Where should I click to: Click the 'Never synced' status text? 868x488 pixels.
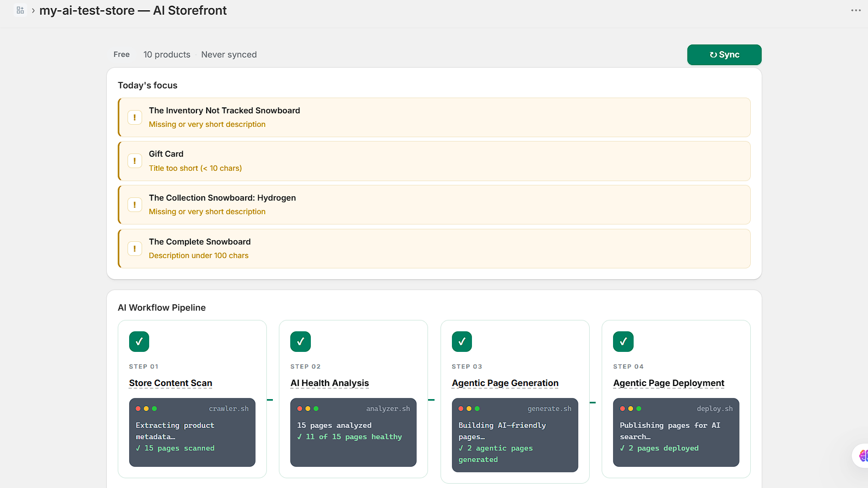pos(229,55)
